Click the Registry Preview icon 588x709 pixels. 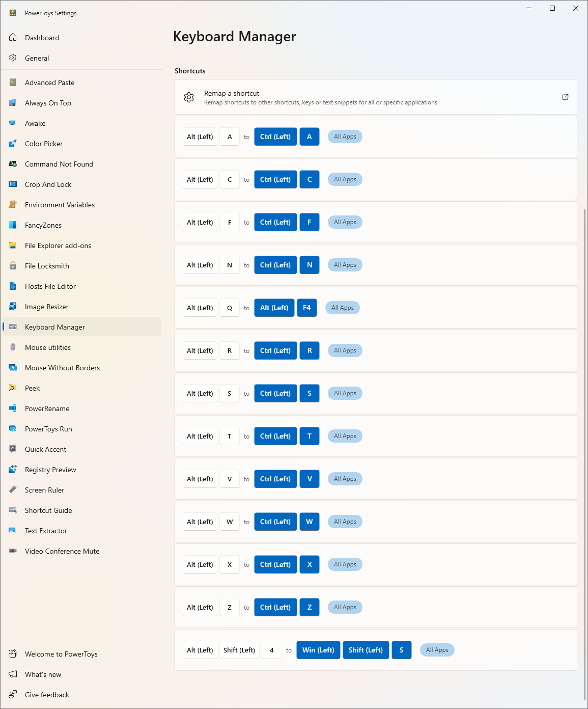(x=13, y=470)
